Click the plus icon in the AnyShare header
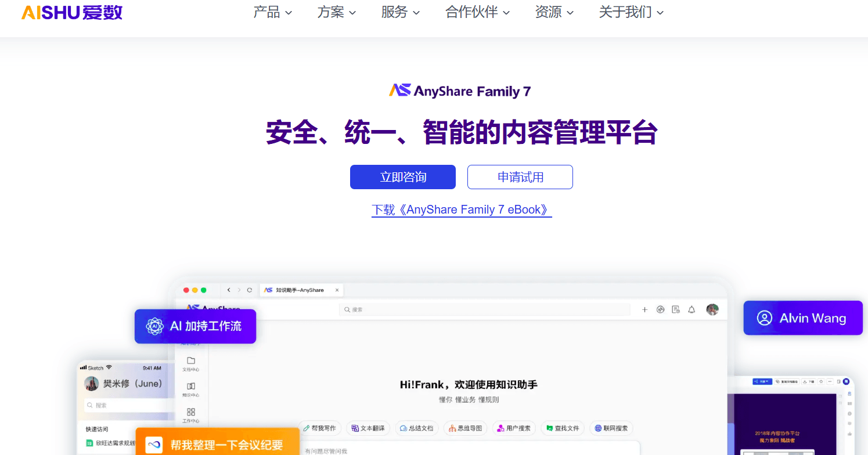The image size is (868, 455). (644, 310)
